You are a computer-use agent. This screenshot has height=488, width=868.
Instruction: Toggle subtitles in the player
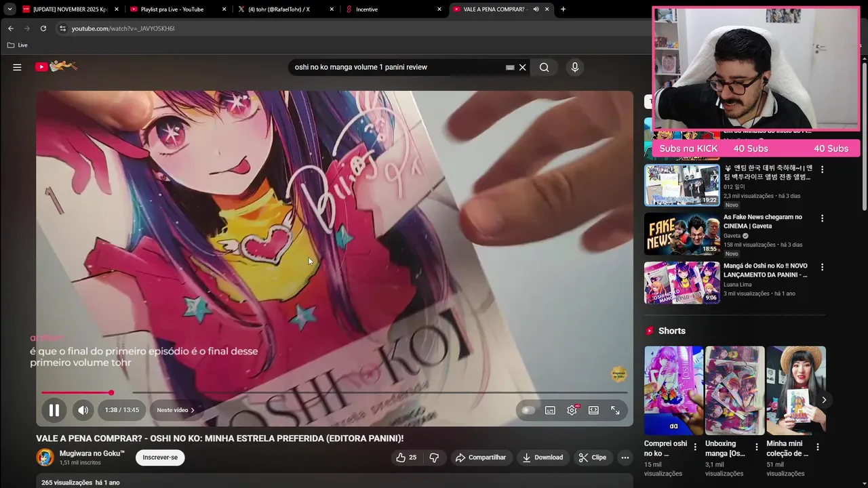coord(550,410)
